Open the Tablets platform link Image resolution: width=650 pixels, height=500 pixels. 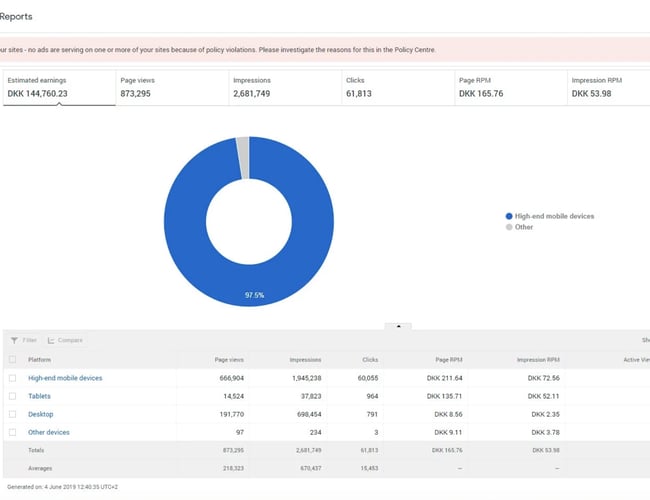(x=41, y=396)
